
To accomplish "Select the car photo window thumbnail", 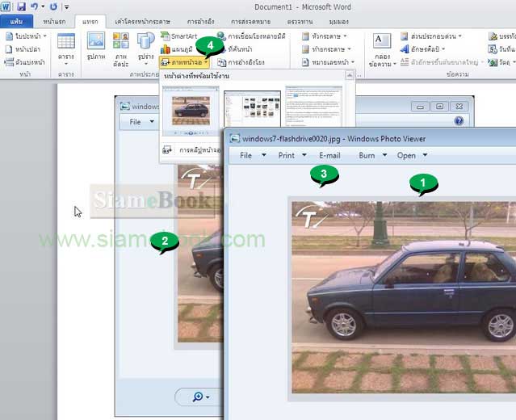I will pyautogui.click(x=191, y=111).
